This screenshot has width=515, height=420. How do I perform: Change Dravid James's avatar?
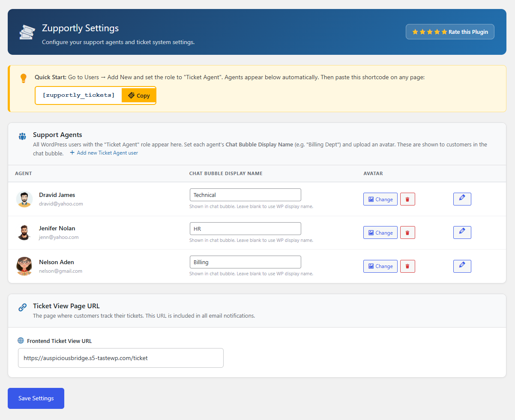click(x=380, y=199)
